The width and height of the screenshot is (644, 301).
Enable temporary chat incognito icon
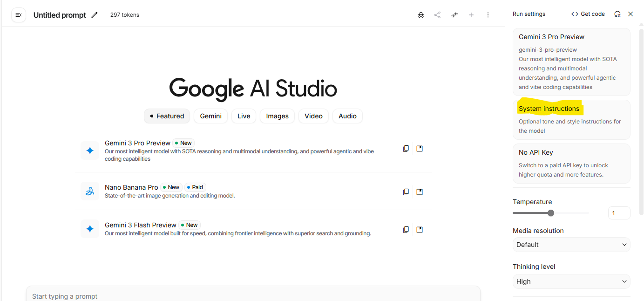coord(421,15)
